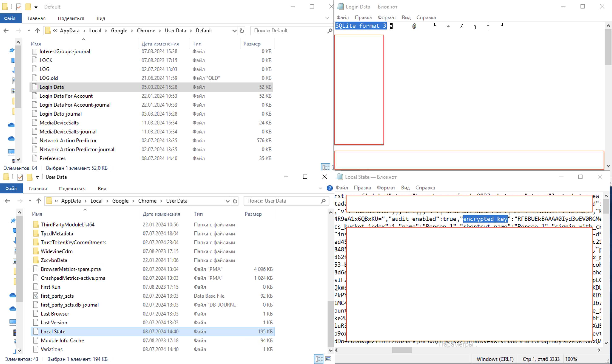Click Back arrow in User Data window
The height and width of the screenshot is (364, 612).
[7, 201]
